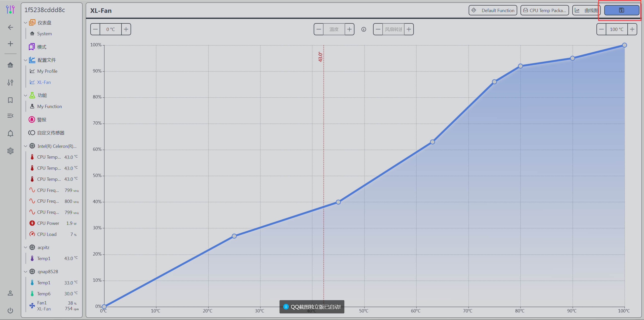The height and width of the screenshot is (320, 644).
Task: Click the info icon beside temperature field
Action: (364, 29)
